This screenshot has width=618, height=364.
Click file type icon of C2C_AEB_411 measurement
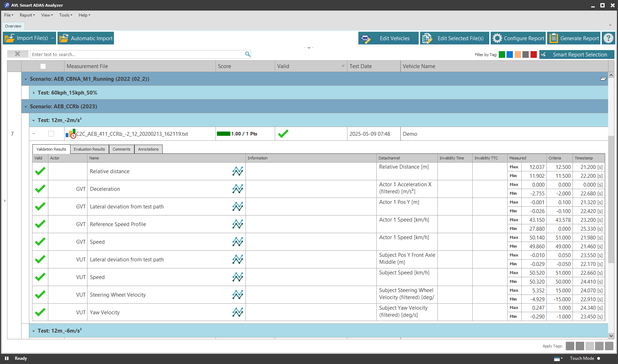tap(71, 134)
